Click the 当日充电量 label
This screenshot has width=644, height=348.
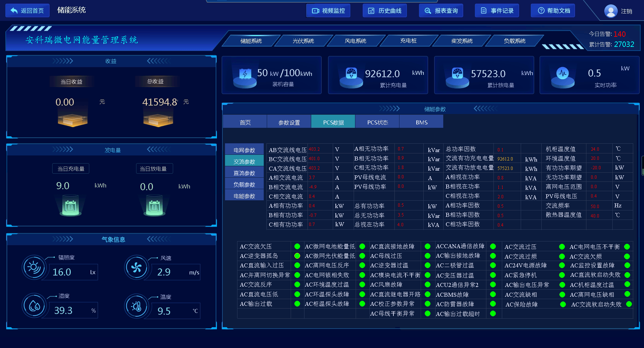coord(71,169)
